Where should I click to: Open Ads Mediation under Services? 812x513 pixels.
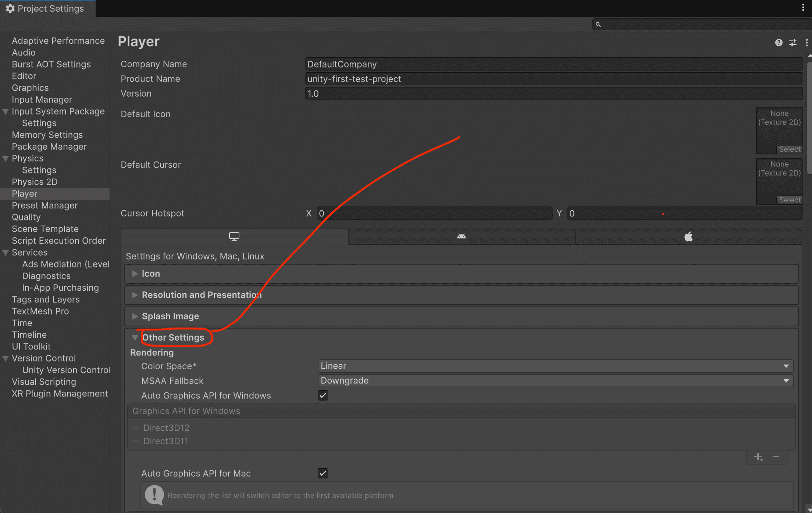pyautogui.click(x=66, y=264)
